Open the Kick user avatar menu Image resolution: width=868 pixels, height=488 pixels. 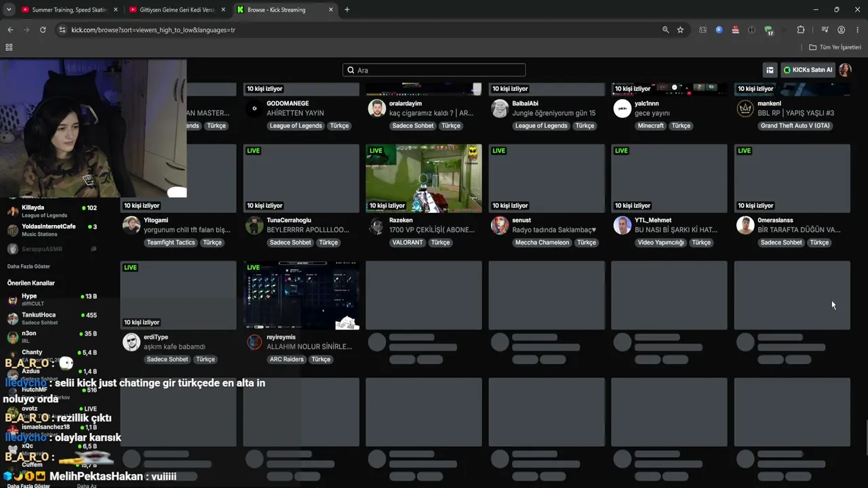pos(845,70)
